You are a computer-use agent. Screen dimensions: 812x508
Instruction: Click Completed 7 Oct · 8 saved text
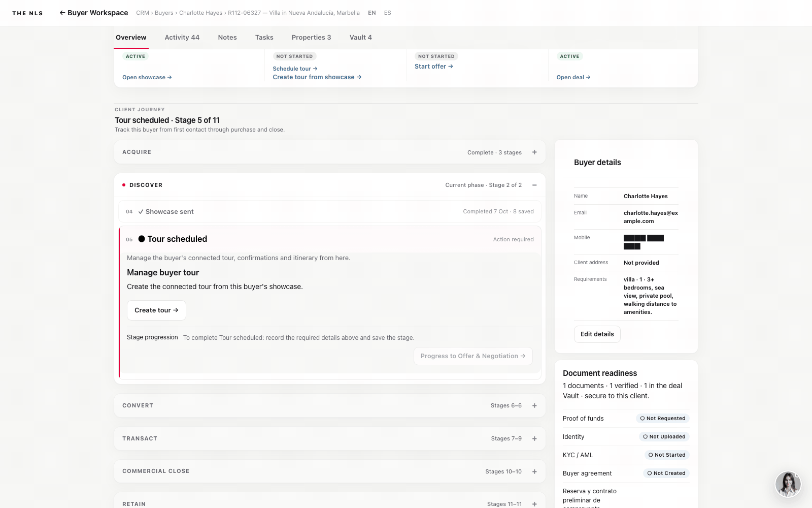click(x=498, y=211)
